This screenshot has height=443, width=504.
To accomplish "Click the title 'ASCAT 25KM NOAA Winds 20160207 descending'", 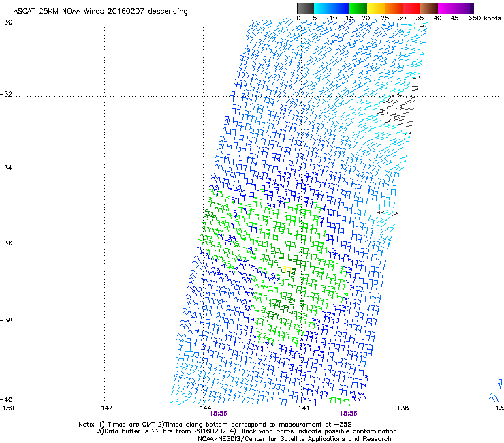I will pos(100,12).
